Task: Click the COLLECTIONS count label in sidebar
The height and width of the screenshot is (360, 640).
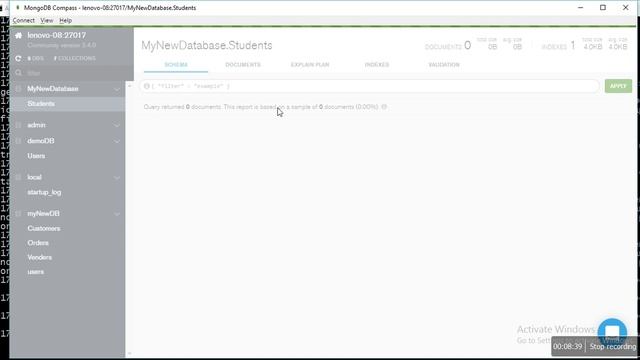Action: click(x=75, y=58)
